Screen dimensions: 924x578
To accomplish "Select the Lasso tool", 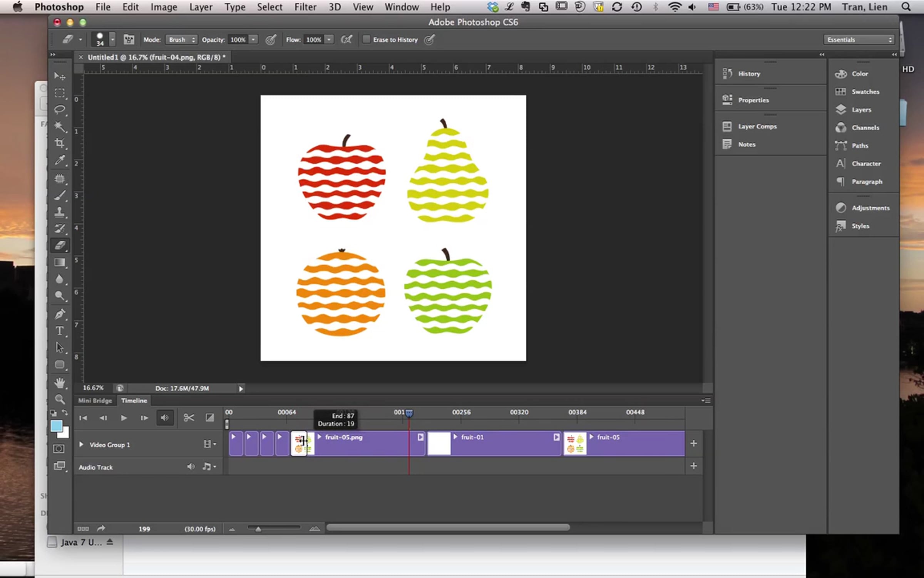I will tap(60, 110).
